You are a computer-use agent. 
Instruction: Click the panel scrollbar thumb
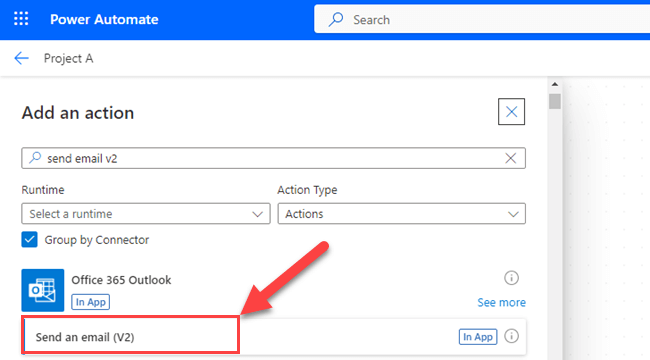(x=555, y=101)
